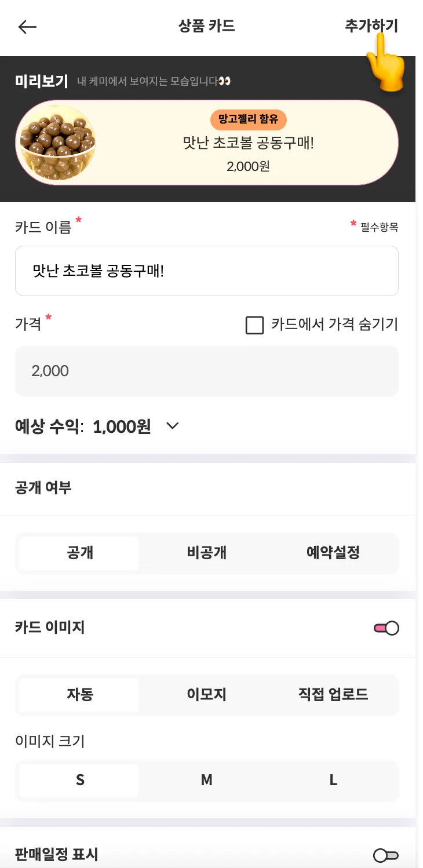Select the 예약설정 tab

click(333, 553)
